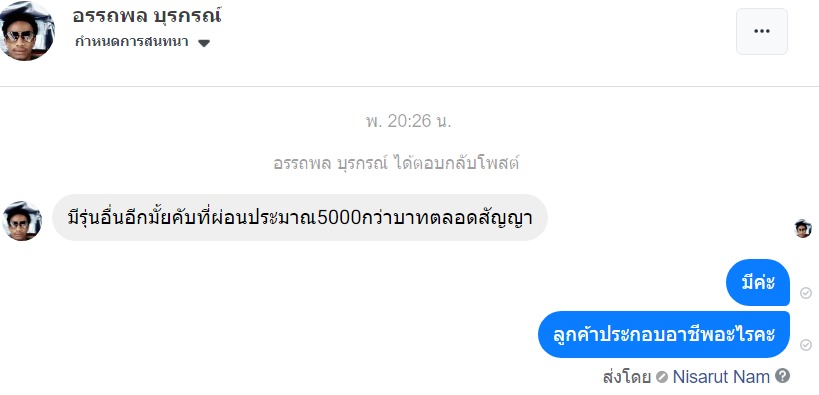The image size is (819, 395).
Task: Click the question mark help icon
Action: point(782,375)
